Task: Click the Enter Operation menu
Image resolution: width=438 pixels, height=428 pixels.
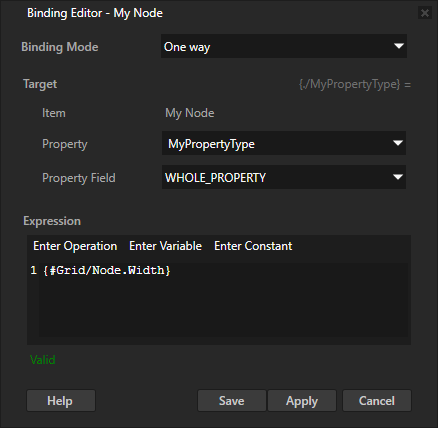Action: 75,246
